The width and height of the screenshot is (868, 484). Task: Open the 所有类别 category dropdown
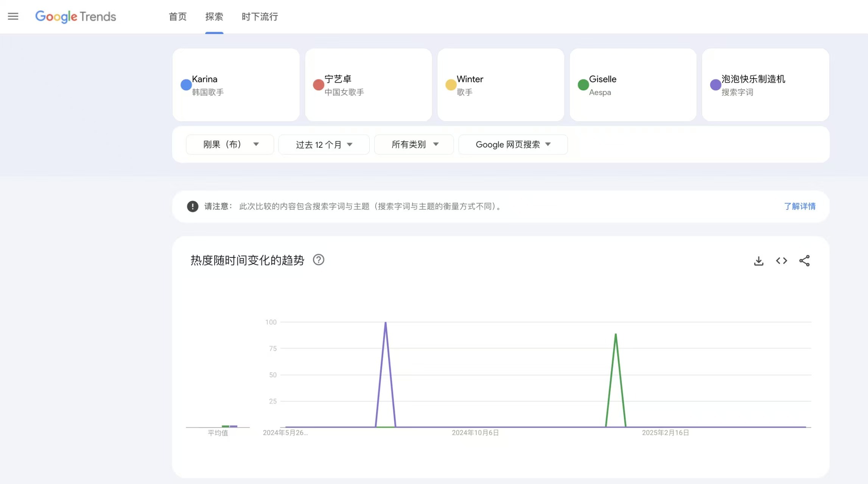(414, 144)
